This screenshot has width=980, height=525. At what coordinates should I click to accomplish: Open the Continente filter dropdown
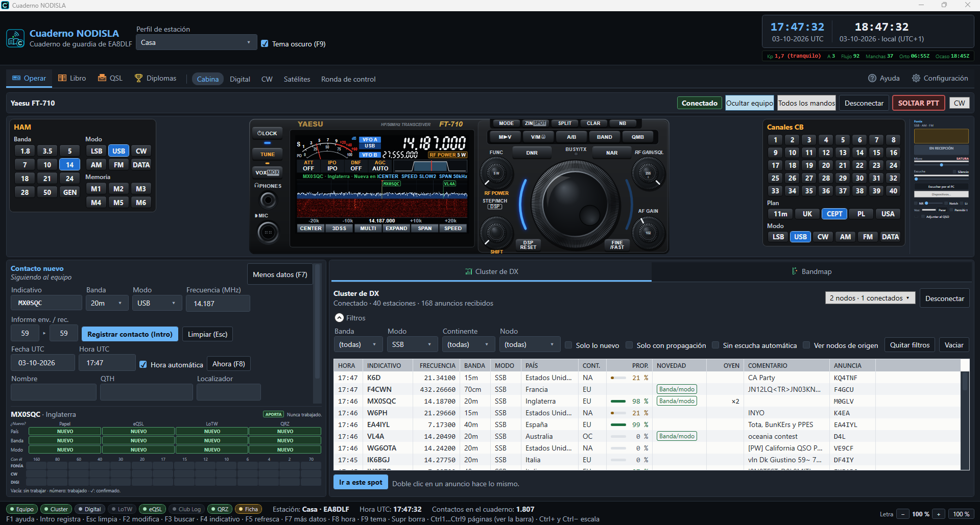pyautogui.click(x=469, y=345)
